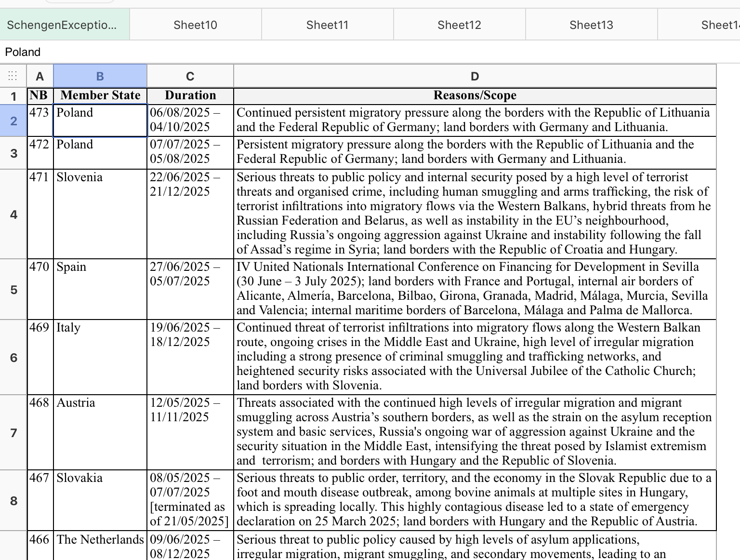Select row 4 header

13,214
